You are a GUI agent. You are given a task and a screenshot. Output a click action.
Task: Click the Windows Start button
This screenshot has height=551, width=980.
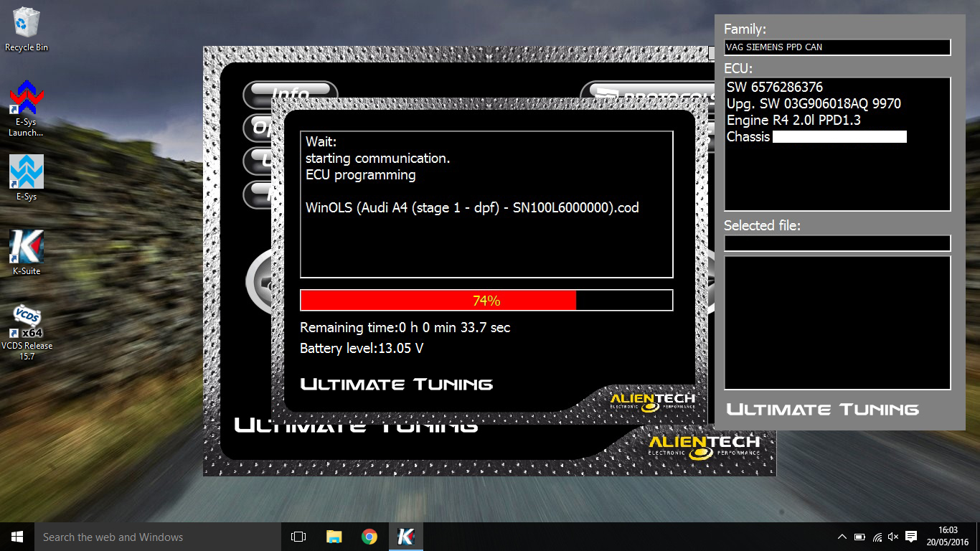tap(17, 537)
